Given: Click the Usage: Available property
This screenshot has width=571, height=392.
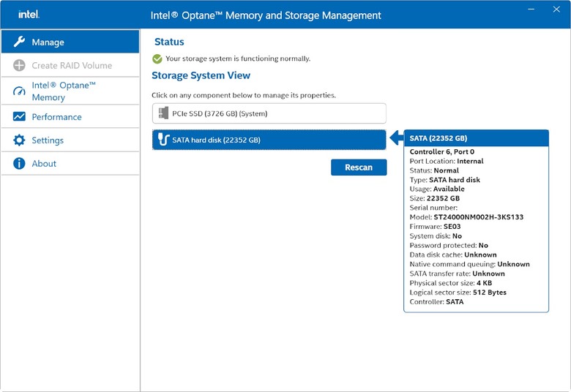Looking at the screenshot, I should coord(437,189).
